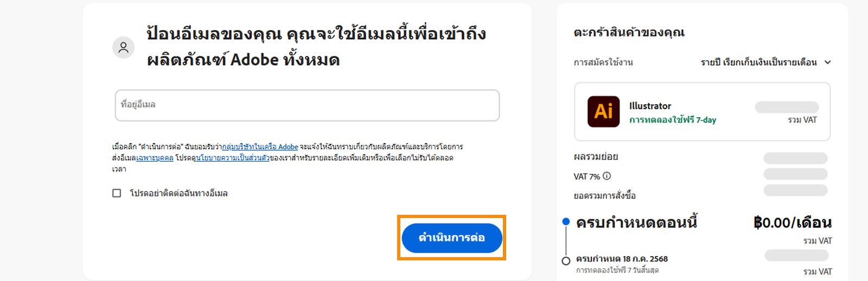Click the blue 'ครบกำหนดตอนนี้' timeline dot
Screen dimensions: 868x281
point(566,221)
